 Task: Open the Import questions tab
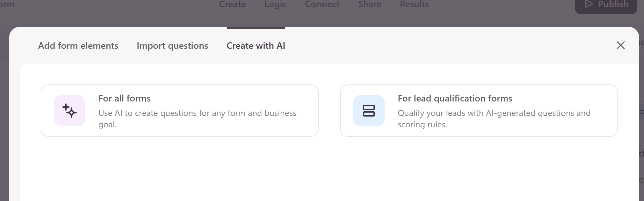click(172, 46)
